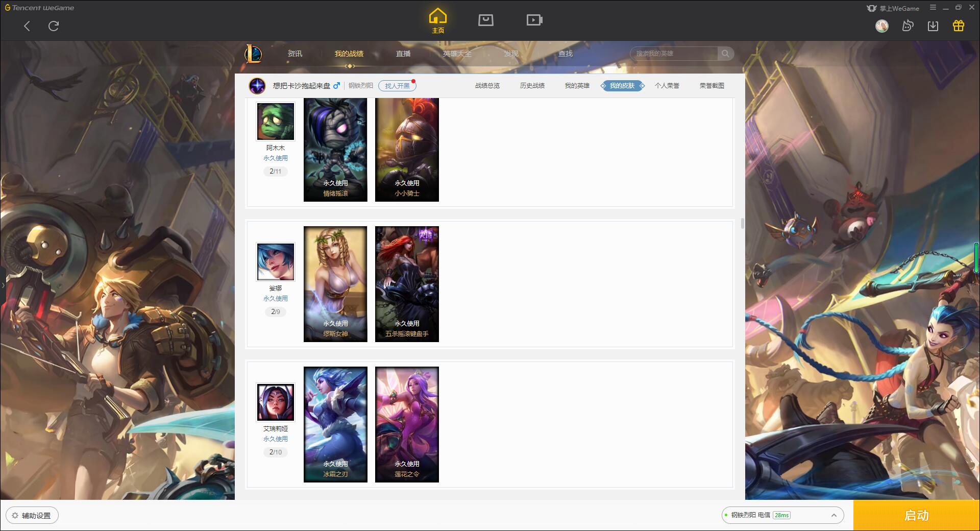Image resolution: width=980 pixels, height=531 pixels.
Task: Open the 莲花之令 skin card
Action: coord(407,424)
